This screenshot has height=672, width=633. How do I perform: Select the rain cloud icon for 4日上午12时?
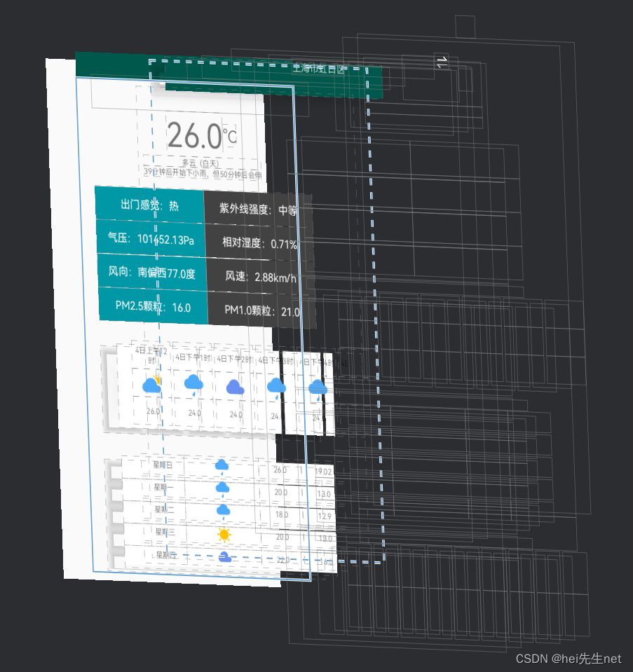click(152, 384)
